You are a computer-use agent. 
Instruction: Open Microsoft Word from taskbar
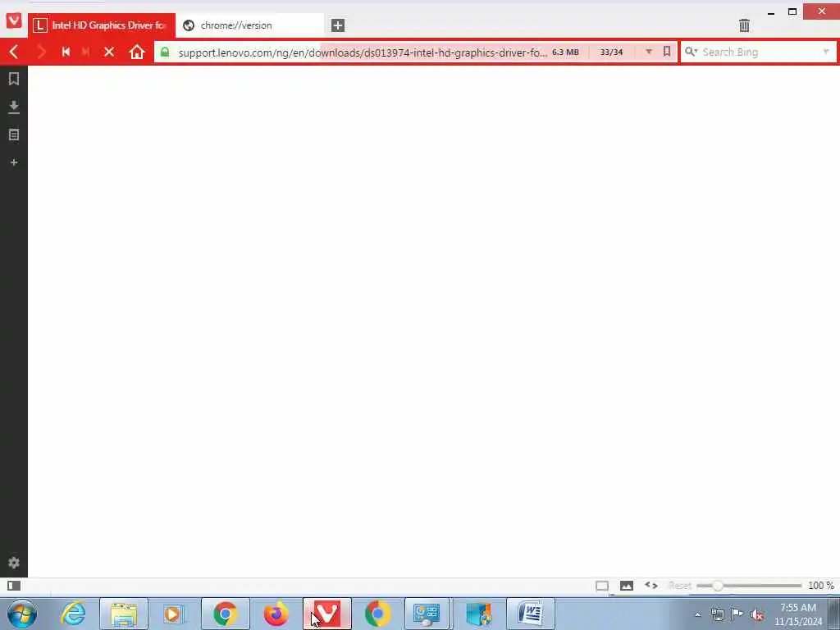[531, 614]
